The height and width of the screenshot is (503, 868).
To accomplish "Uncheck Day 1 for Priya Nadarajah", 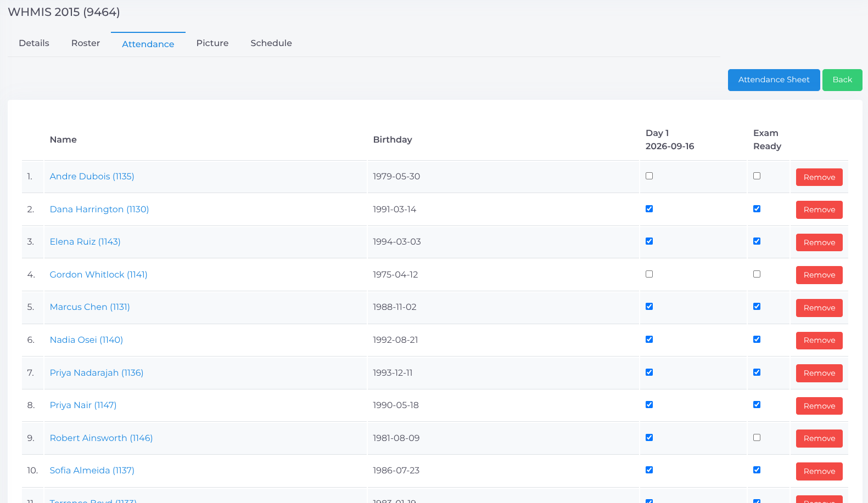I will click(649, 372).
